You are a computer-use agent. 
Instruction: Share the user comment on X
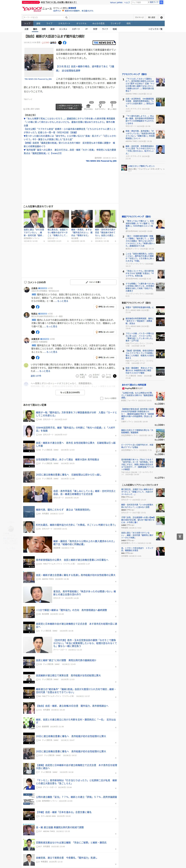[x=115, y=376]
